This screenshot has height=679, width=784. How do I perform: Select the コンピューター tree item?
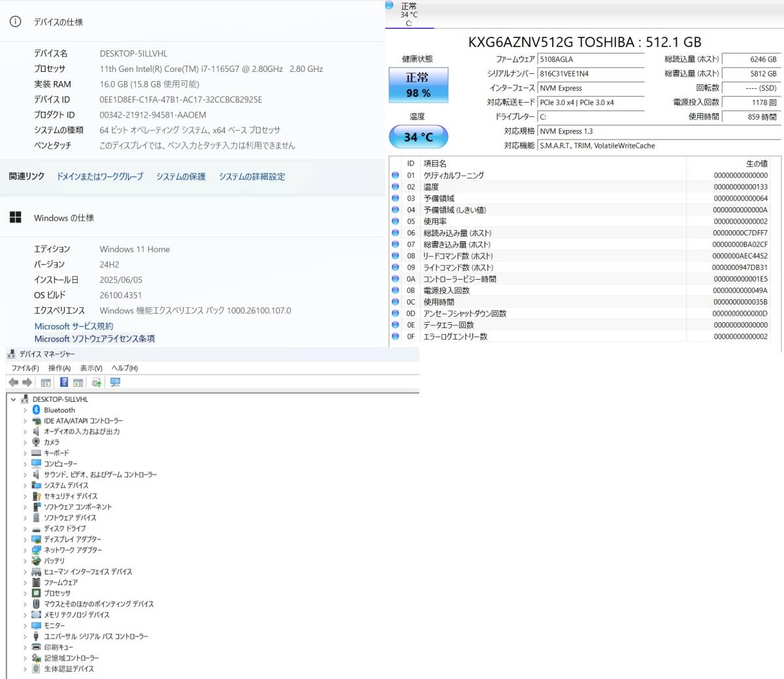coord(60,464)
